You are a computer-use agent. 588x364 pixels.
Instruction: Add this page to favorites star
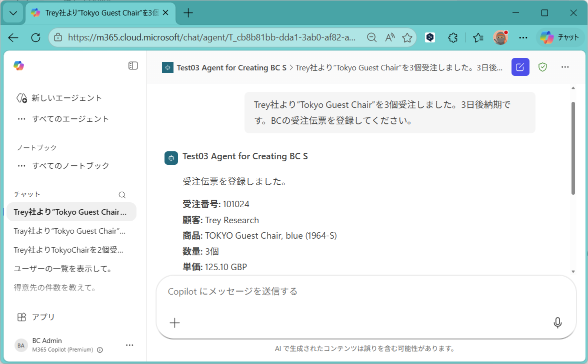pyautogui.click(x=407, y=37)
